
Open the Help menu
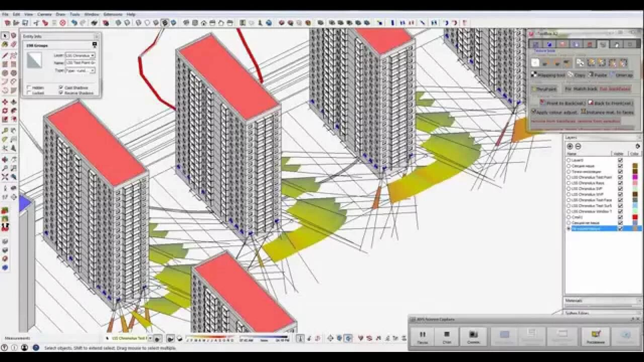coord(131,14)
